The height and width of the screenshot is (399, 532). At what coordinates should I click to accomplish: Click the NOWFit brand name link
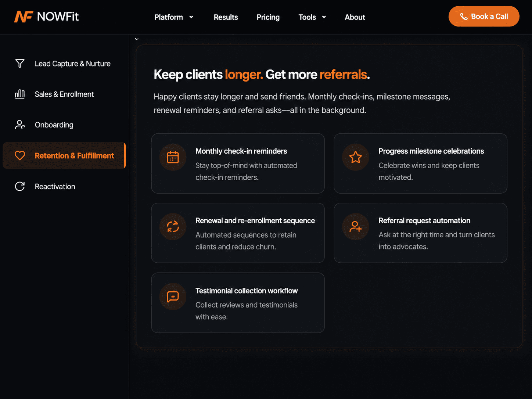[58, 17]
